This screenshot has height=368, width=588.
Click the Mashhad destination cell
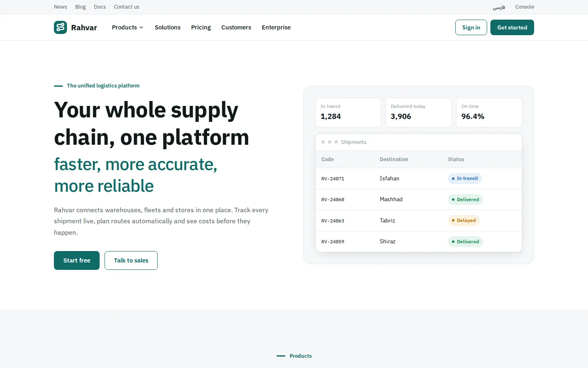[391, 199]
